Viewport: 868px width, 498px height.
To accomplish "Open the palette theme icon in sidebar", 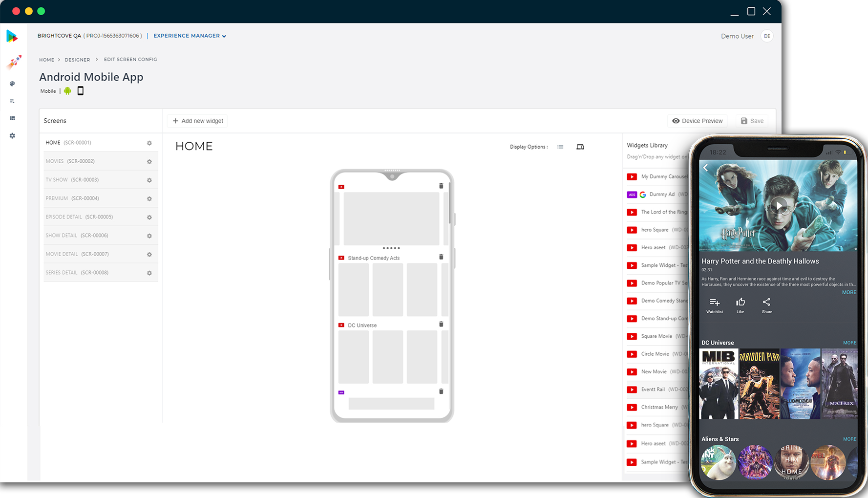I will 12,84.
